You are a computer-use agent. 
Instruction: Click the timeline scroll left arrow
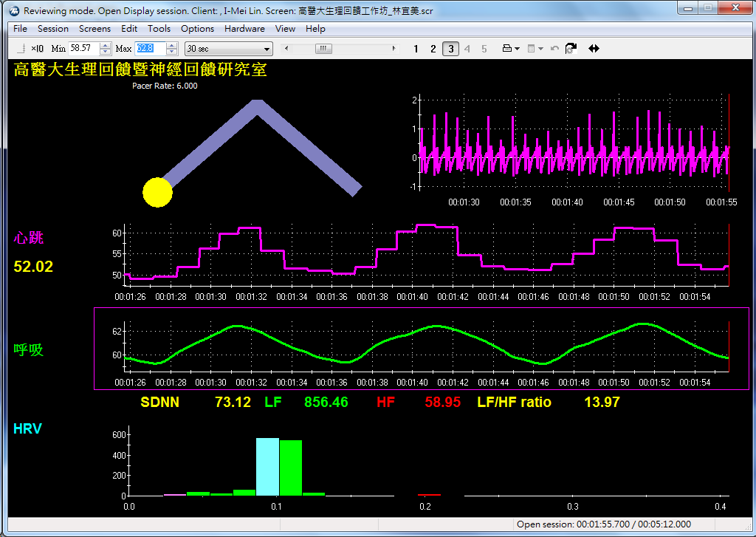coord(287,49)
